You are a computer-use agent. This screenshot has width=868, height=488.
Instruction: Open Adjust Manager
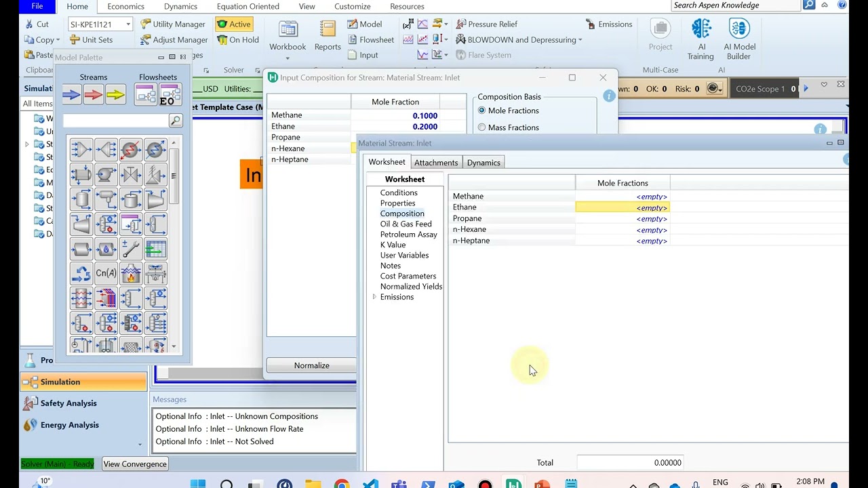tap(174, 40)
